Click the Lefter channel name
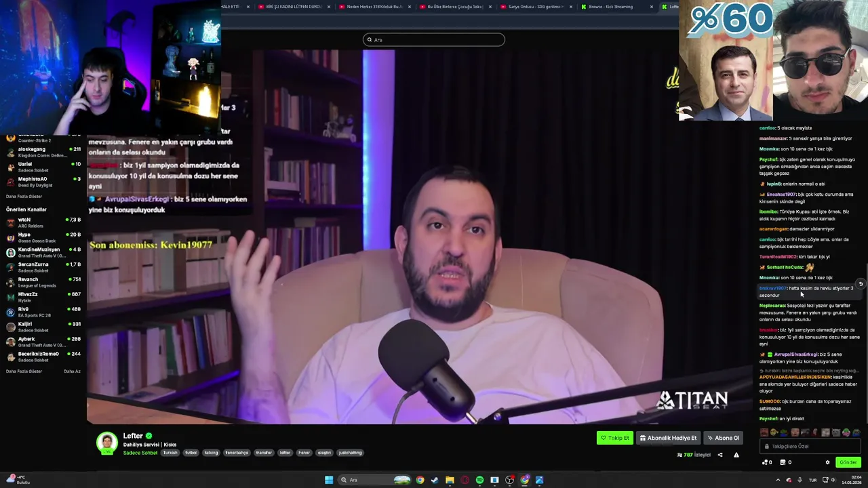This screenshot has width=868, height=488. (x=133, y=436)
